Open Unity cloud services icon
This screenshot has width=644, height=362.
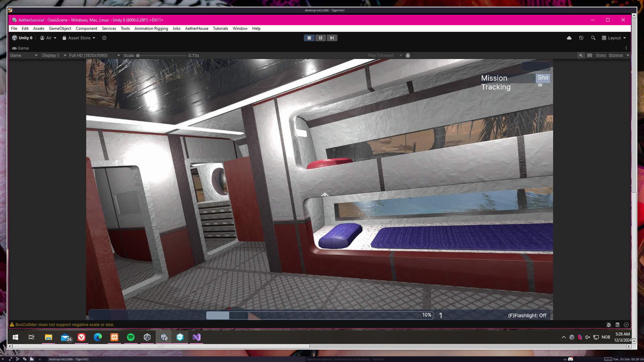pyautogui.click(x=569, y=38)
